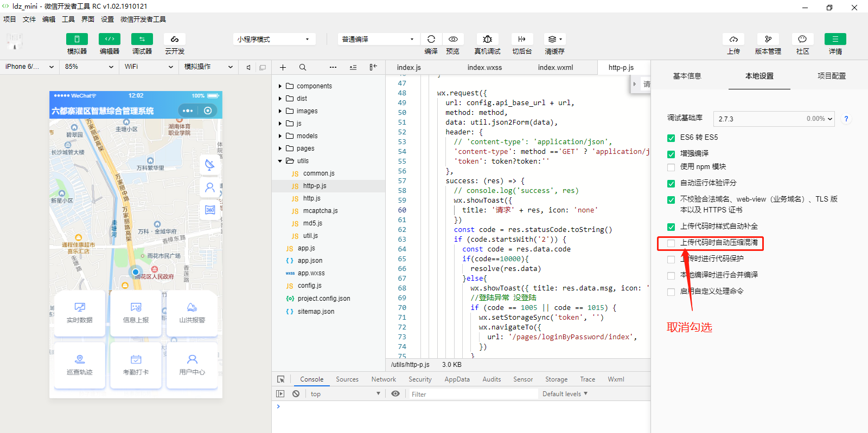868x433 pixels.
Task: Click the file tree sort/indent icon
Action: [x=353, y=67]
